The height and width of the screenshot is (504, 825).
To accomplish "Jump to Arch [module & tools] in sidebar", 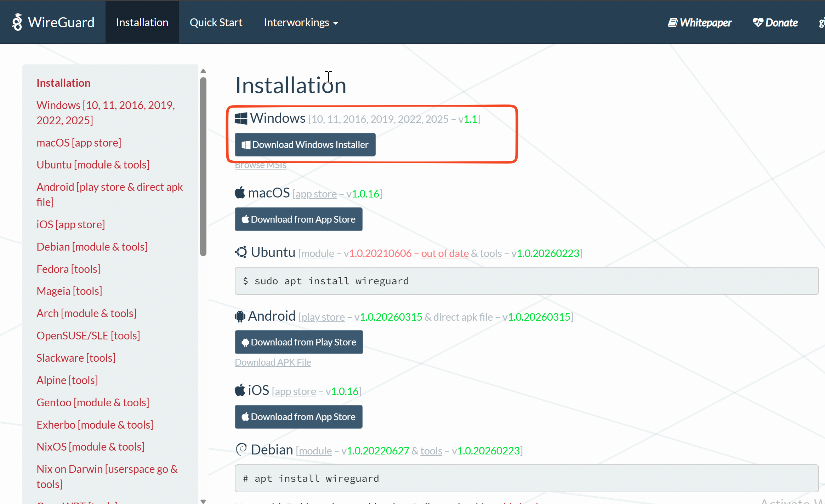I will pos(86,313).
